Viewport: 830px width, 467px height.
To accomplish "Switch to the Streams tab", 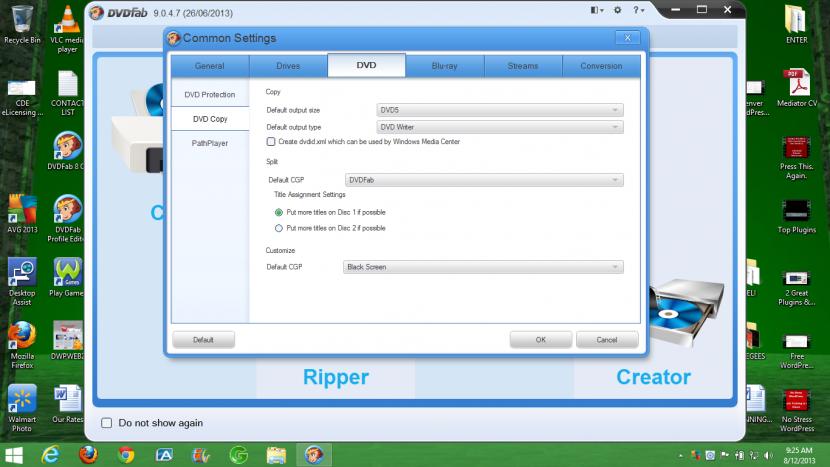I will pos(522,66).
